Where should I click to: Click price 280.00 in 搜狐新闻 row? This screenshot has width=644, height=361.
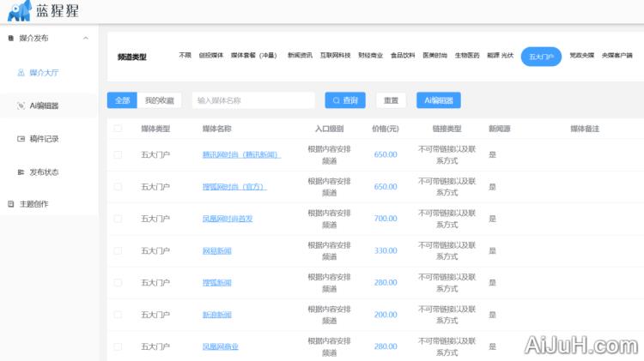pyautogui.click(x=386, y=283)
